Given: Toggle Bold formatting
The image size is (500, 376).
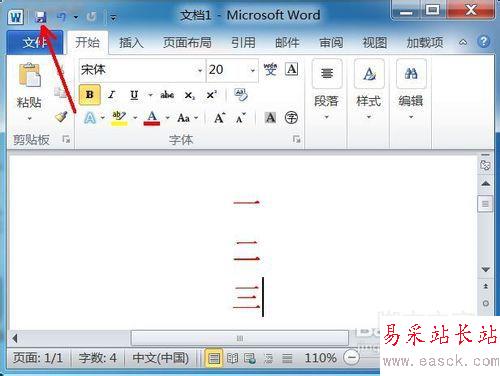Looking at the screenshot, I should (89, 95).
